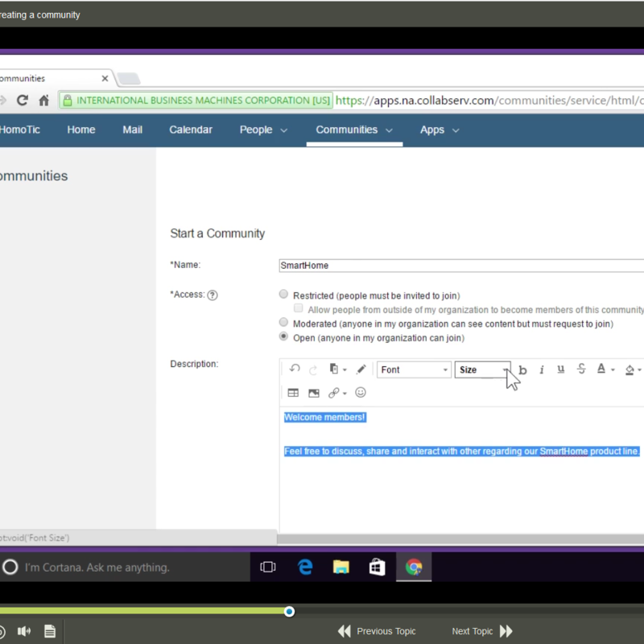Click the Cortana circle icon
The image size is (644, 644).
pos(10,568)
